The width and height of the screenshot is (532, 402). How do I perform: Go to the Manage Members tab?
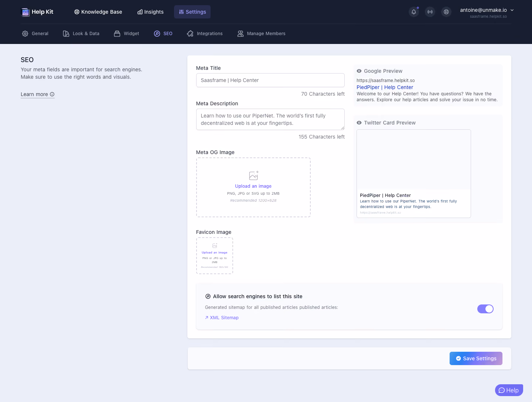click(x=261, y=34)
